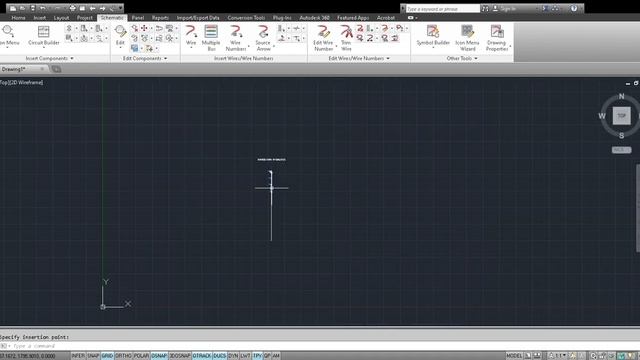640x360 pixels.
Task: Click the N direction on compass
Action: coord(622,96)
